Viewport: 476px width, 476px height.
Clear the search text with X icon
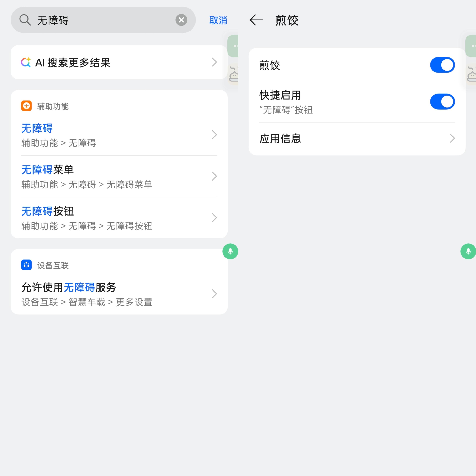point(181,20)
